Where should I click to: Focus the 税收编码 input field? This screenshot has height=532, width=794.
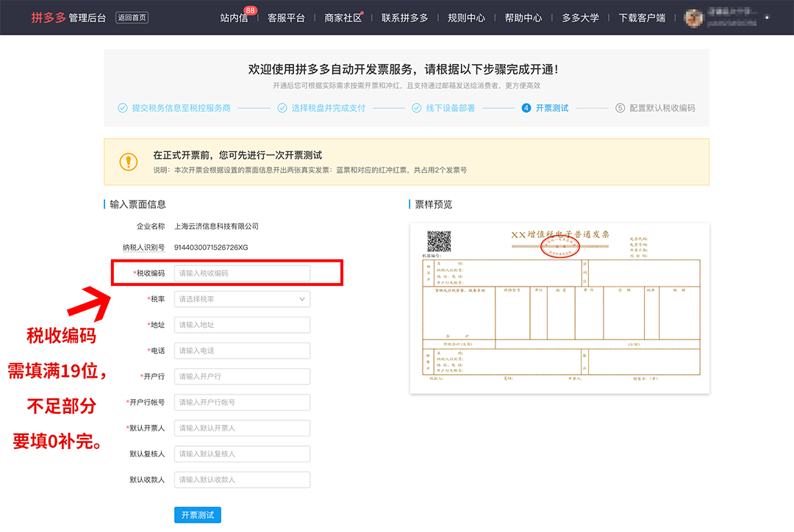click(242, 273)
